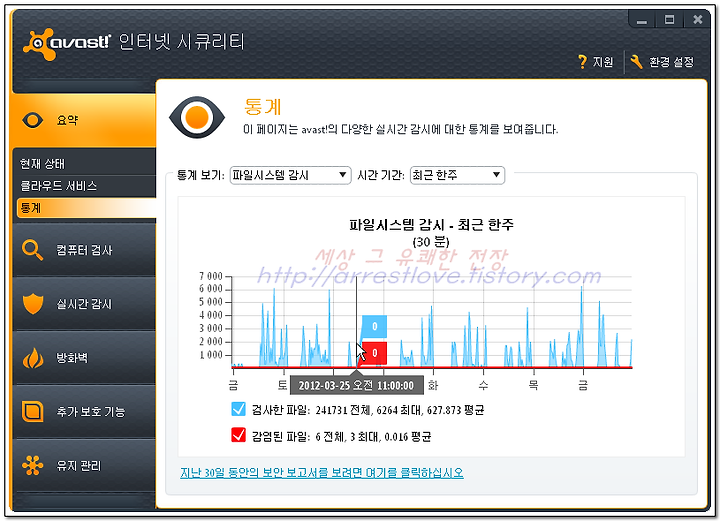Click the 방화벽 flame icon
Image resolution: width=720 pixels, height=521 pixels.
33,358
